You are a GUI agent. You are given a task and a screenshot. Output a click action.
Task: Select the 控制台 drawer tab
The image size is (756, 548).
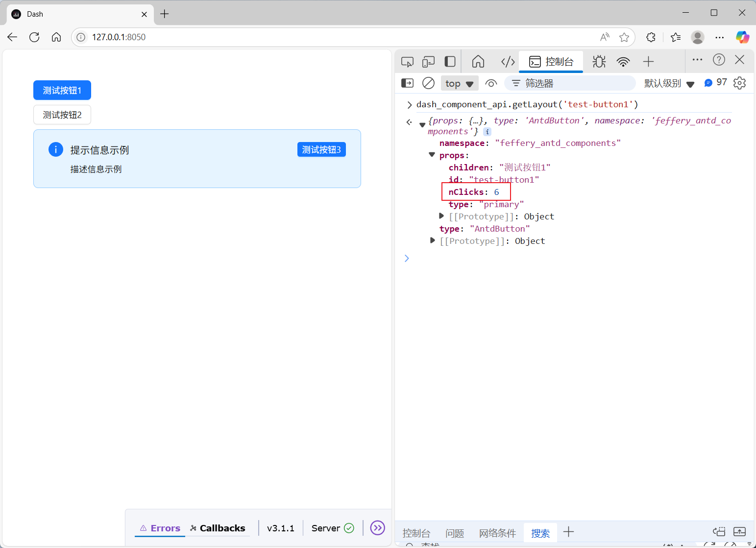pos(416,533)
